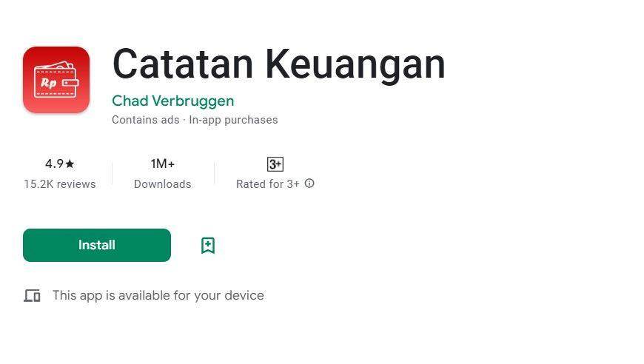Click 'This app is available for your device'
This screenshot has height=364, width=644.
click(x=158, y=295)
